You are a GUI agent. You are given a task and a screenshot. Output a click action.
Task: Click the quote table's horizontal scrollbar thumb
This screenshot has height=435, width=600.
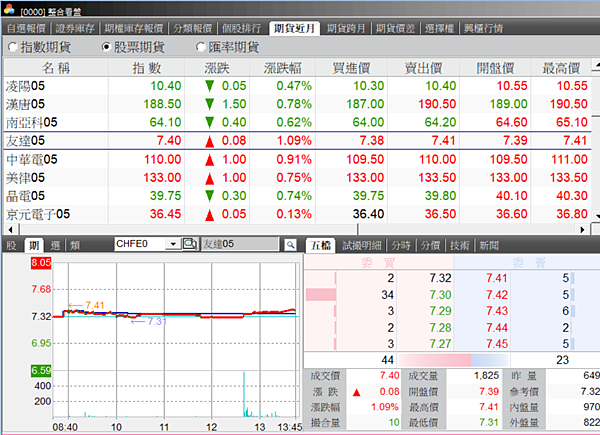189,230
